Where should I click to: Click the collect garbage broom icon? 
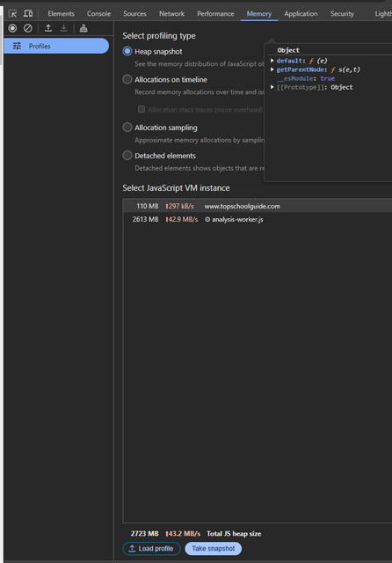tap(83, 28)
